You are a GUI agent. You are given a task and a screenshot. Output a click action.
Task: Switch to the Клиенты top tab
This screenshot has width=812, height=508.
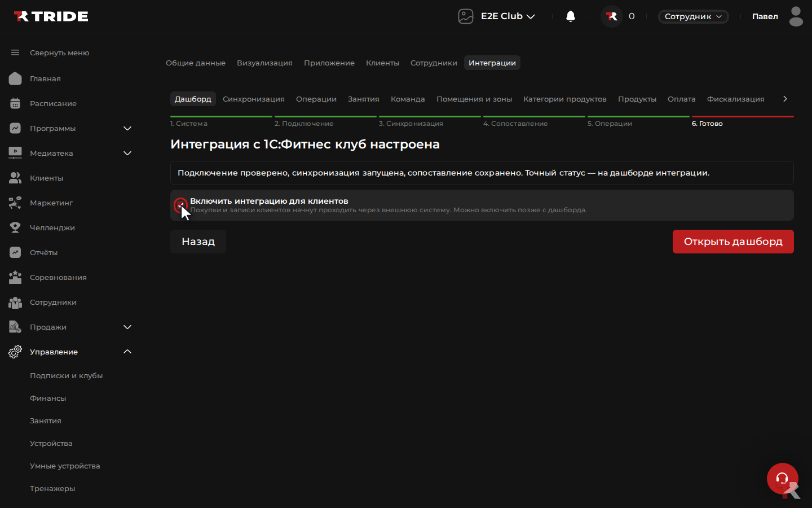(x=382, y=63)
